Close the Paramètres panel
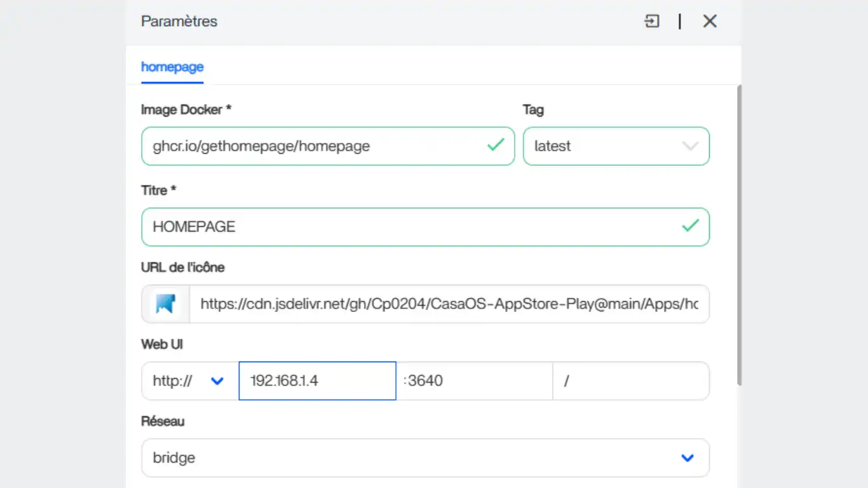868x488 pixels. click(x=709, y=21)
